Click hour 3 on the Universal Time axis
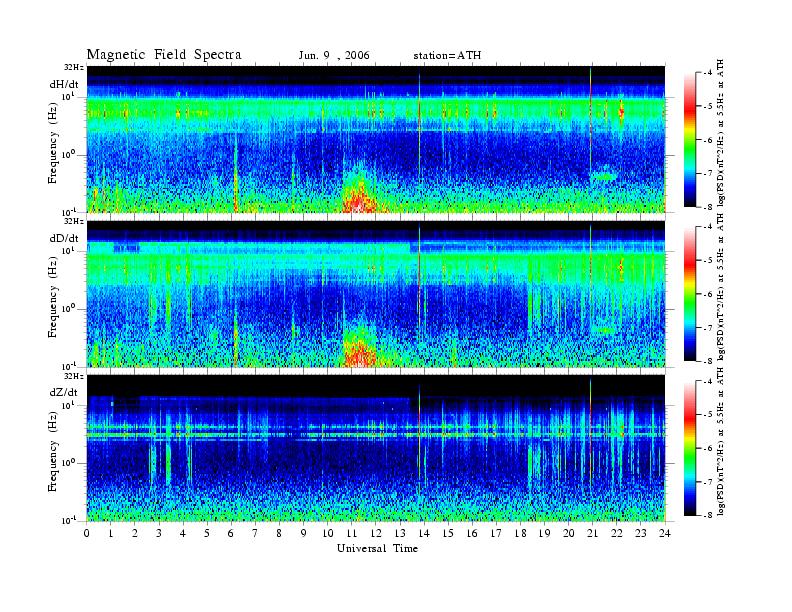 [159, 533]
